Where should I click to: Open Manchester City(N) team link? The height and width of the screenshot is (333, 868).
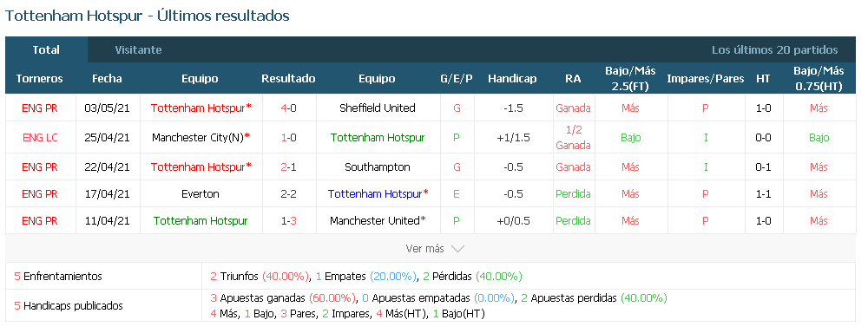[x=199, y=137]
